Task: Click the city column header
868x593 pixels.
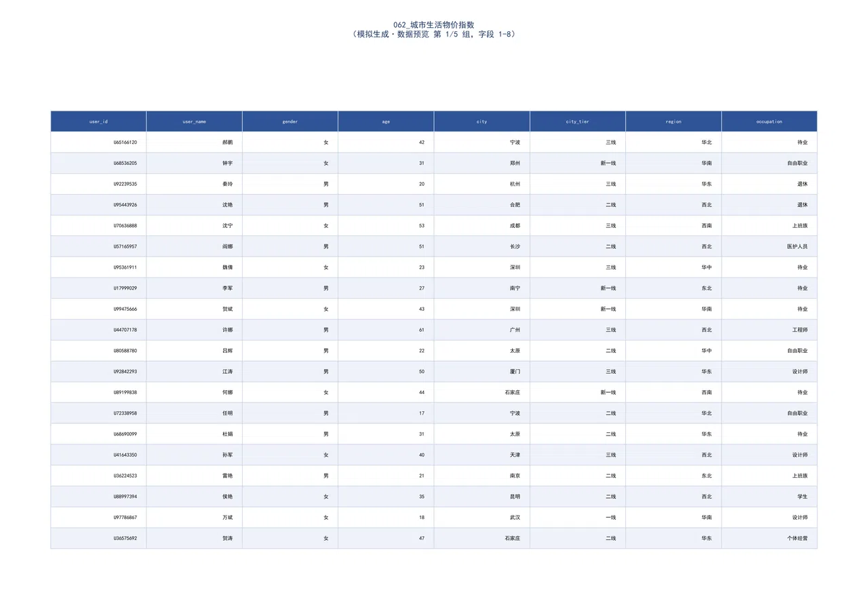Action: tap(482, 121)
